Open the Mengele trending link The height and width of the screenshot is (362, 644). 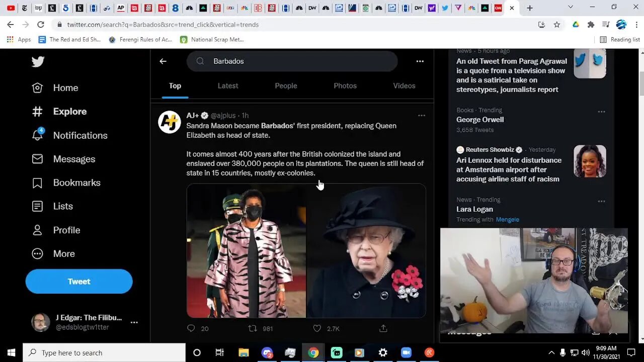(507, 219)
